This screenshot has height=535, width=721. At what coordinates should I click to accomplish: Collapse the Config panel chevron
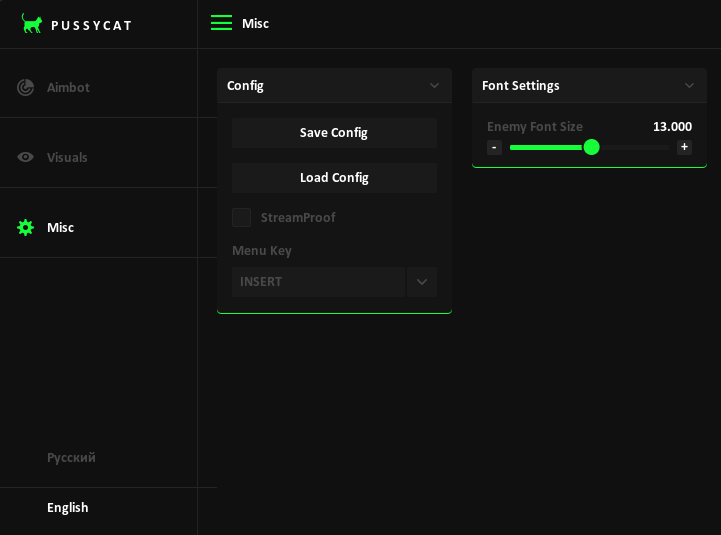pyautogui.click(x=434, y=86)
